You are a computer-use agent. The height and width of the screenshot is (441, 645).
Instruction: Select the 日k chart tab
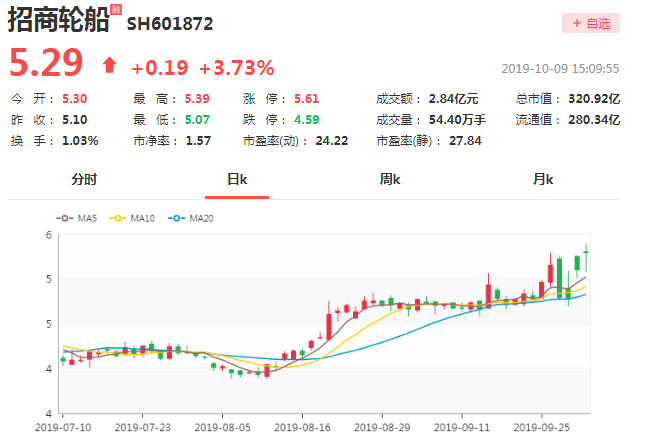click(x=237, y=179)
